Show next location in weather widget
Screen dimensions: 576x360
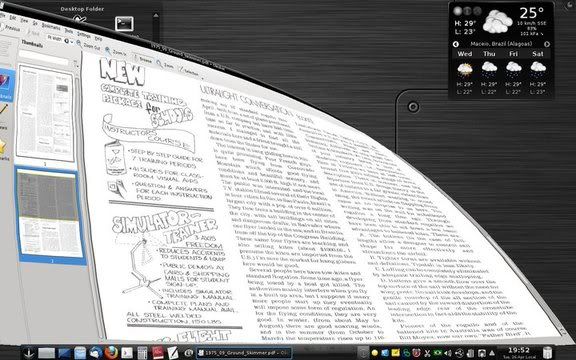click(547, 44)
